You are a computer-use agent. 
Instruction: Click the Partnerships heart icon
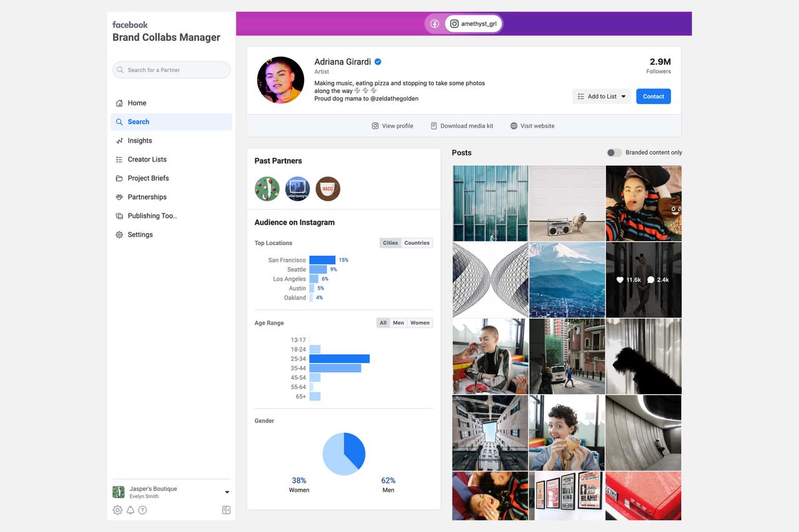[x=119, y=196]
